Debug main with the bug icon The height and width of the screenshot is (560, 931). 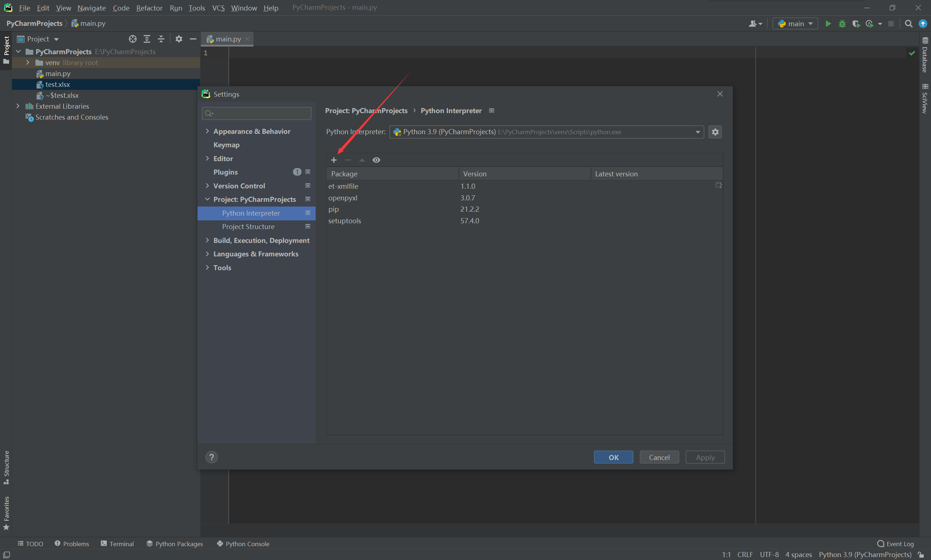tap(842, 24)
